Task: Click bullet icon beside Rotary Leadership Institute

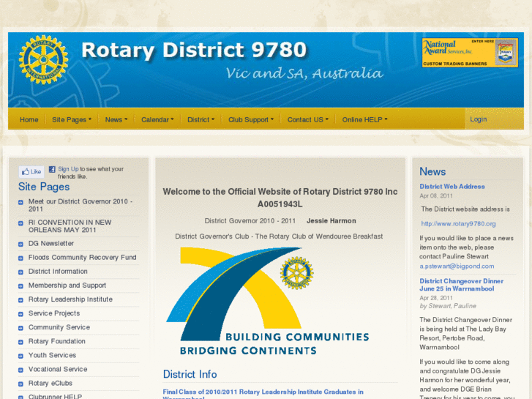Action: tap(20, 300)
